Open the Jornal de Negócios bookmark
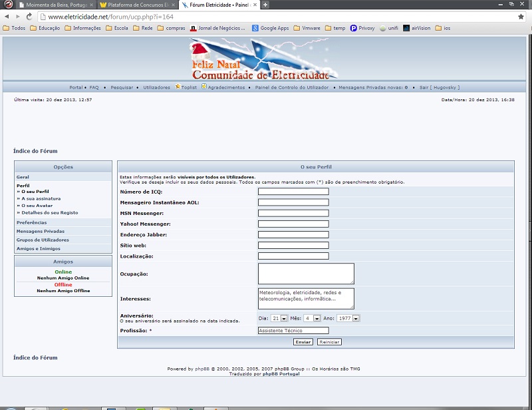 [218, 28]
